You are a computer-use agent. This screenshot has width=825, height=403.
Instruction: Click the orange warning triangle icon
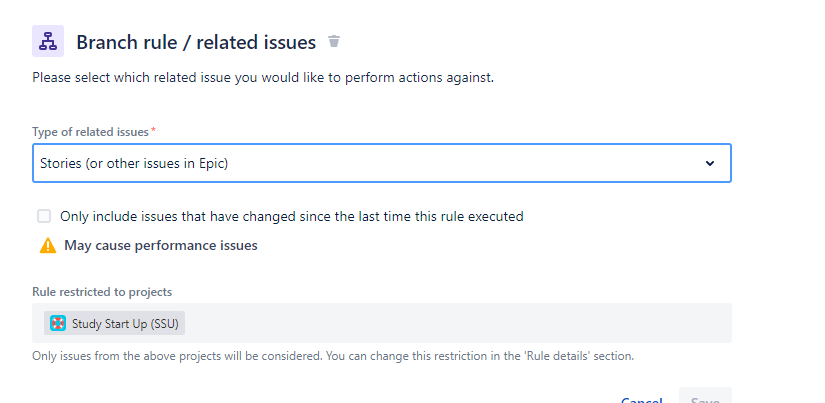(x=47, y=246)
